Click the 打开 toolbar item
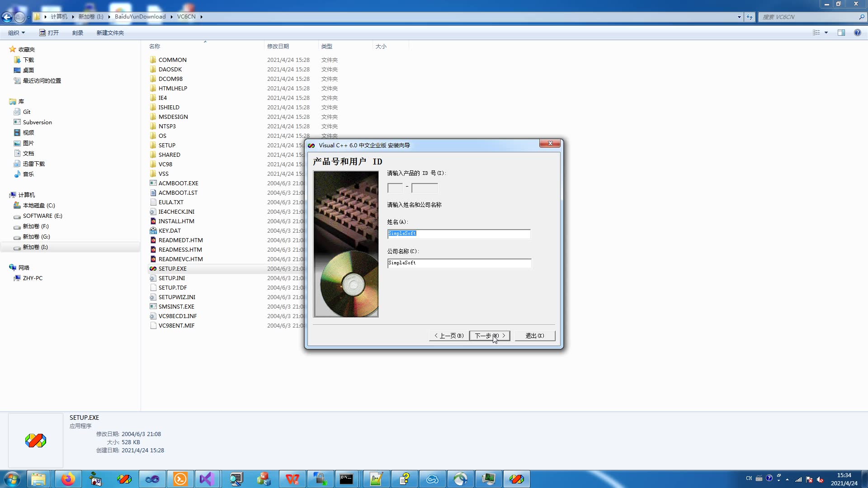Viewport: 868px width, 488px height. coord(49,33)
